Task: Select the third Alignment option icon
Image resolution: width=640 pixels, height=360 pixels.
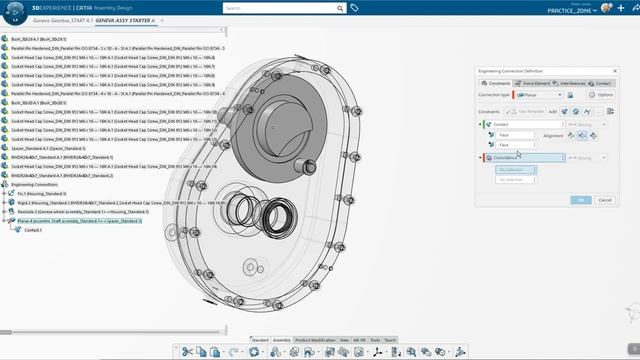Action: pos(593,136)
